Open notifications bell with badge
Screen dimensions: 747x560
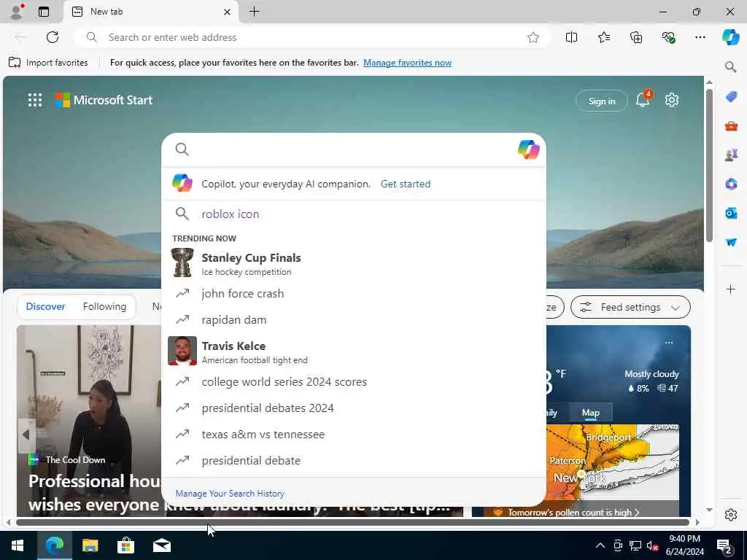(x=643, y=99)
